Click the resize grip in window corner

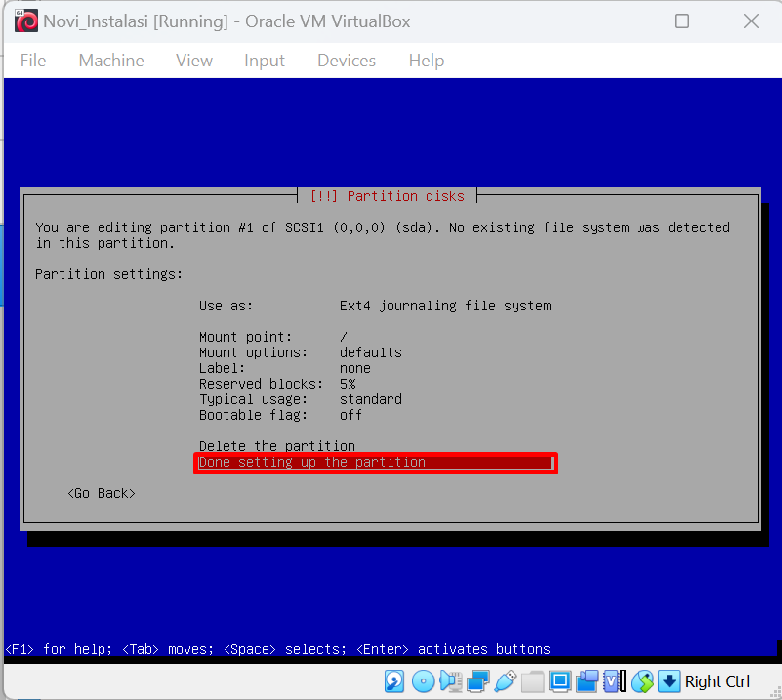[776, 693]
